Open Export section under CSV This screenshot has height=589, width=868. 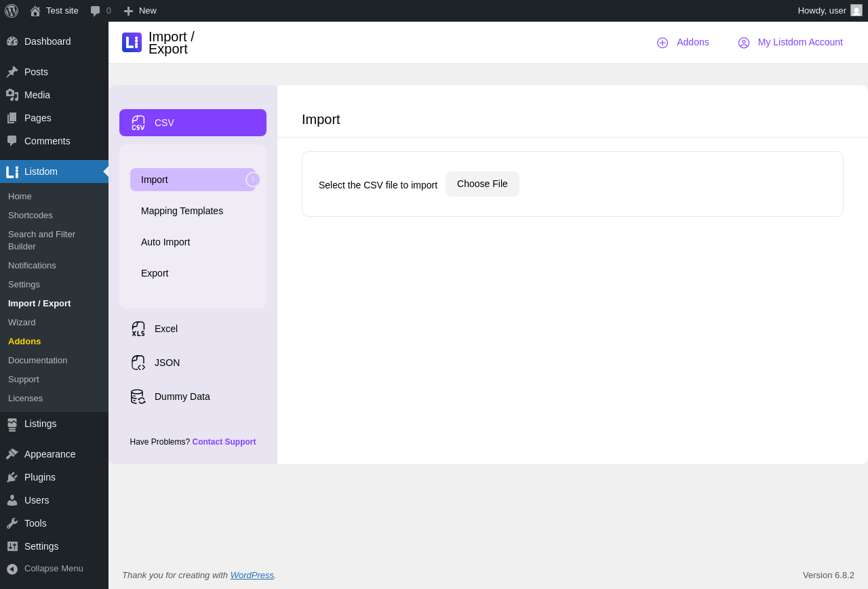tap(193, 273)
